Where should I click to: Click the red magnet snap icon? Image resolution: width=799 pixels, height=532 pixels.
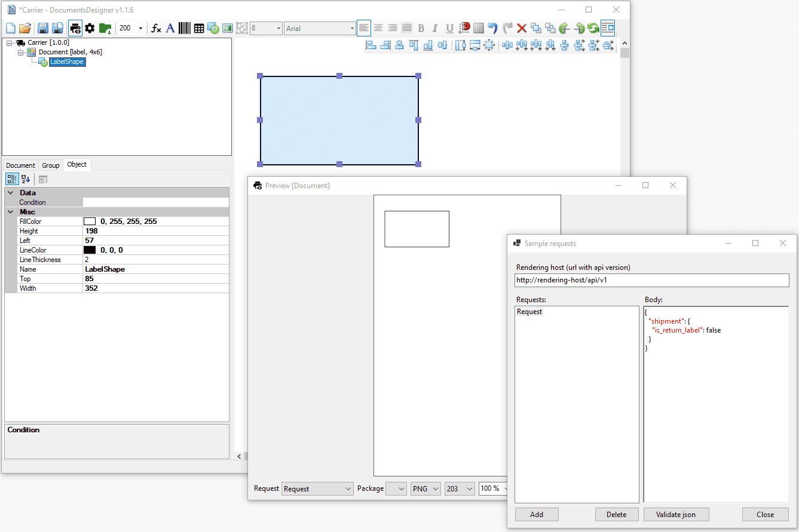(464, 28)
